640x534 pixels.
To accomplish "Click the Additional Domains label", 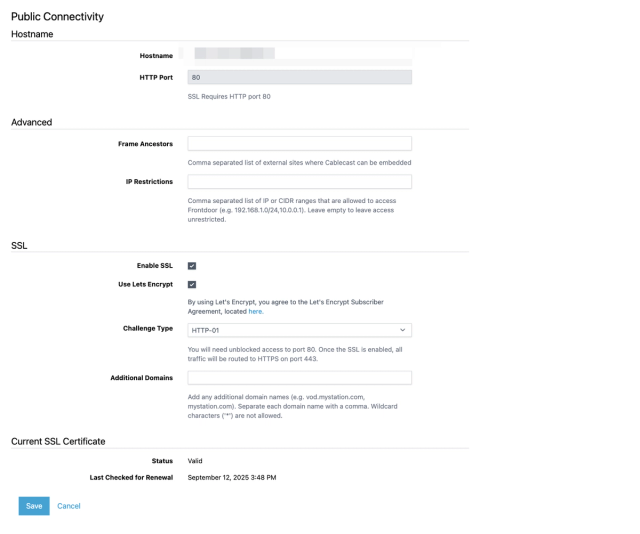I will point(142,378).
